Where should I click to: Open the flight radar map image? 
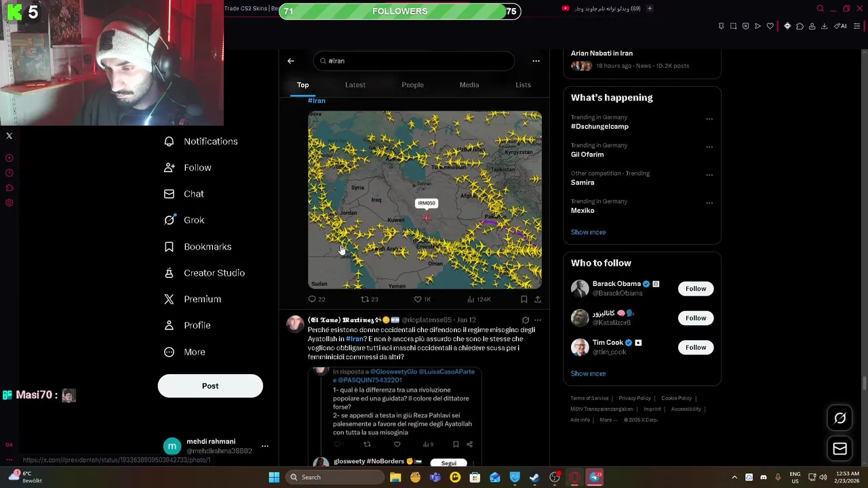[425, 200]
